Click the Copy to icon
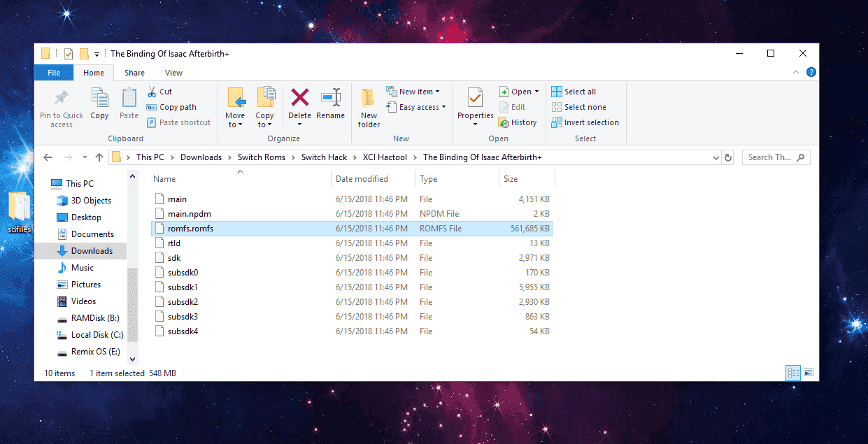 [264, 108]
